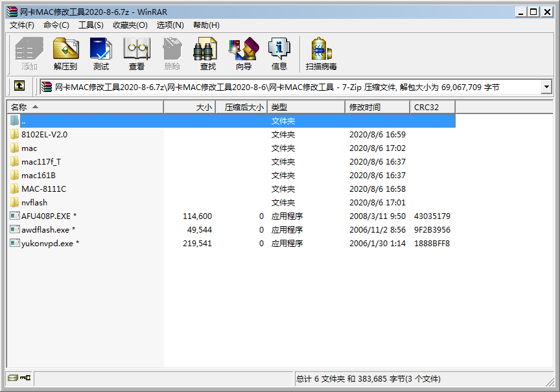Open the 命令(C) menu
560x392 pixels.
[56, 25]
